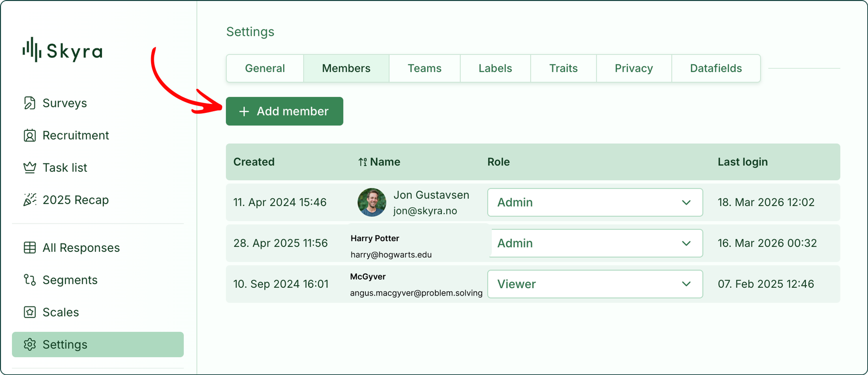
Task: Click the Last login column header
Action: pos(743,162)
